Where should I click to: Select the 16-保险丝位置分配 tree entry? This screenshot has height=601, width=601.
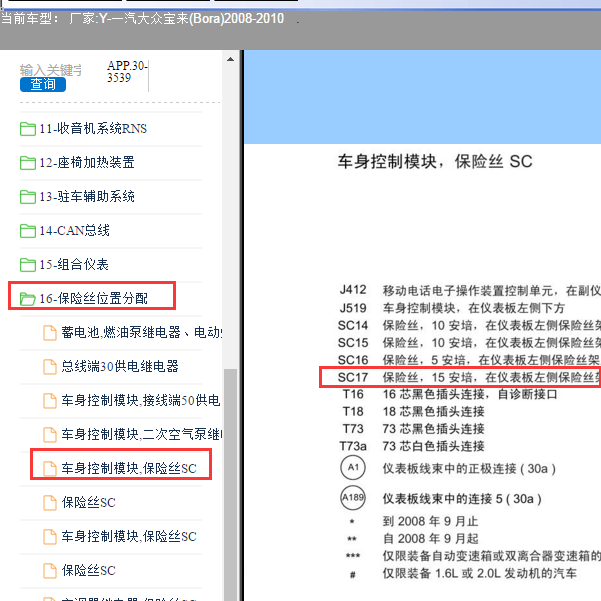point(94,298)
